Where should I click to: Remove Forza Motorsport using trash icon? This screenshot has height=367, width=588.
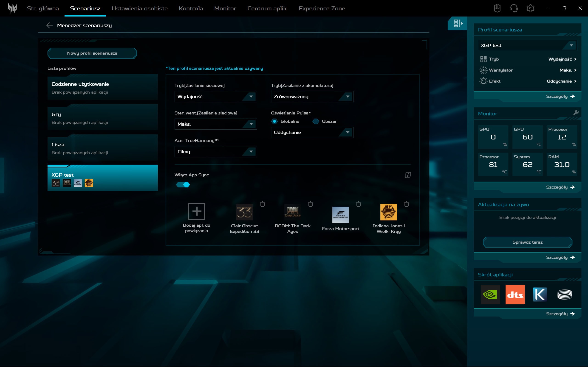tap(358, 204)
